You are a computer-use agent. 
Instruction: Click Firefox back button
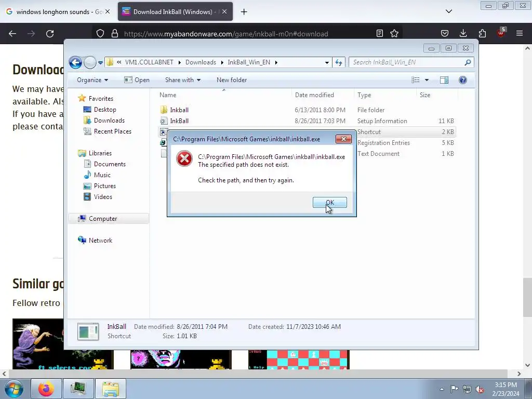(x=12, y=34)
